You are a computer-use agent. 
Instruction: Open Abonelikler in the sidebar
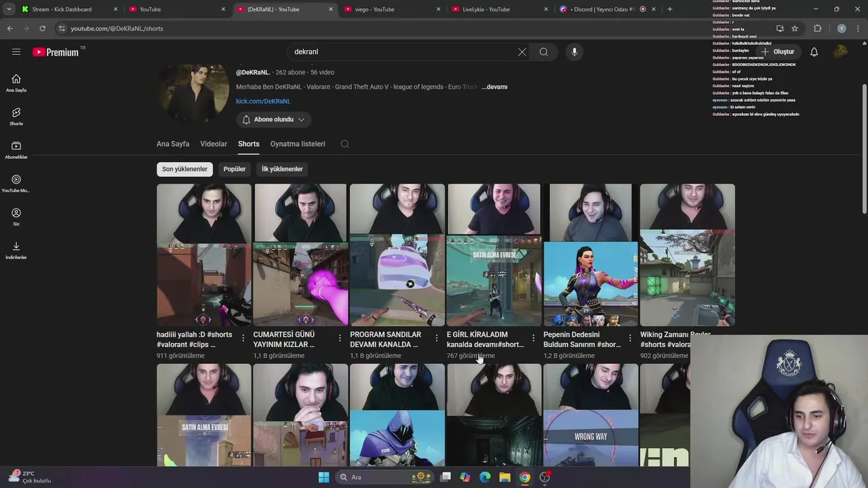[x=16, y=150]
